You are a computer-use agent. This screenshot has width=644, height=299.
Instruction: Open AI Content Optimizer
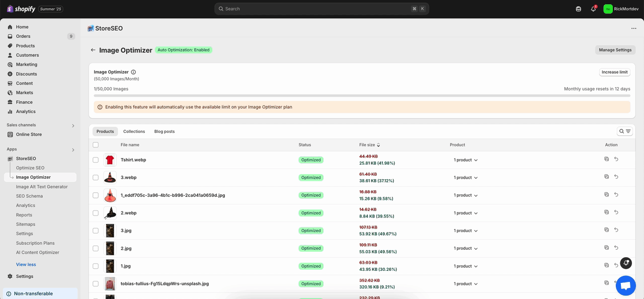coord(38,252)
